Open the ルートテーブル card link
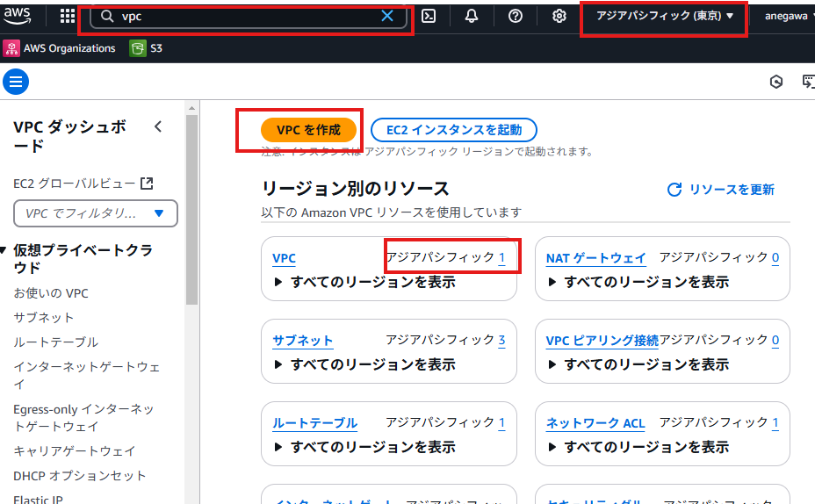The height and width of the screenshot is (504, 815). pos(315,423)
